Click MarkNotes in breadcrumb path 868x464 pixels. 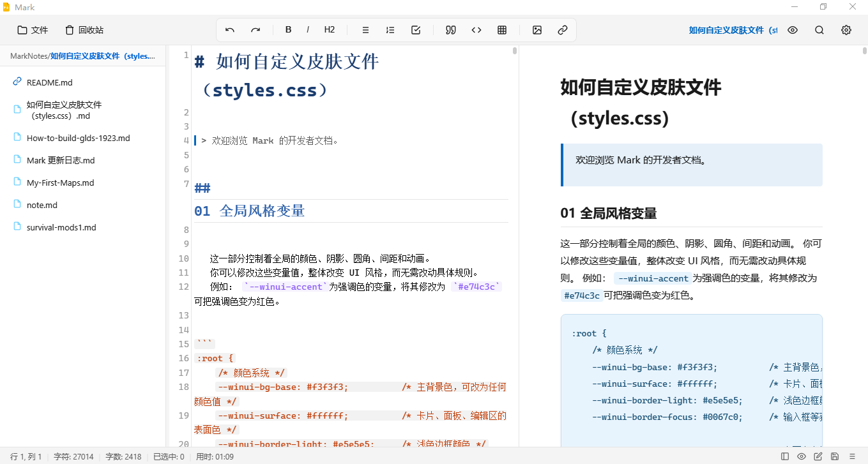coord(29,56)
